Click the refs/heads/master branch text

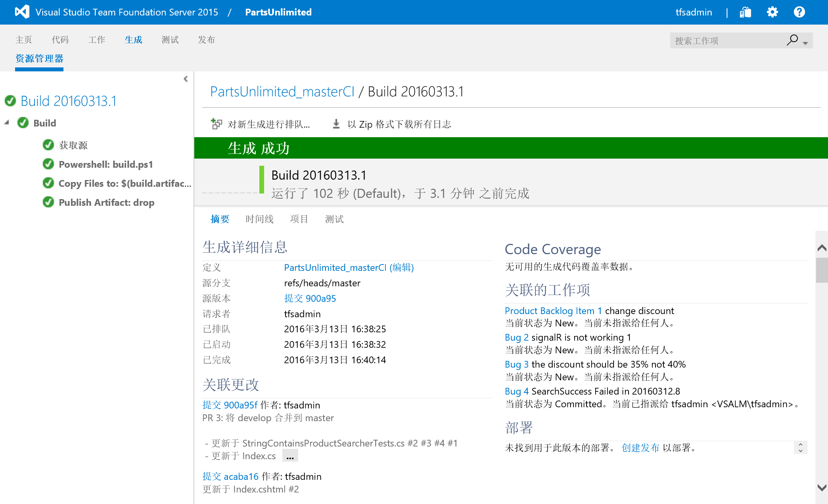pos(322,283)
